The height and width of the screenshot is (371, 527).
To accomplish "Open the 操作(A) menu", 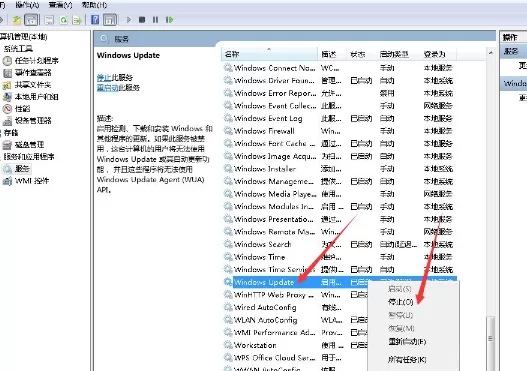I will coord(27,5).
